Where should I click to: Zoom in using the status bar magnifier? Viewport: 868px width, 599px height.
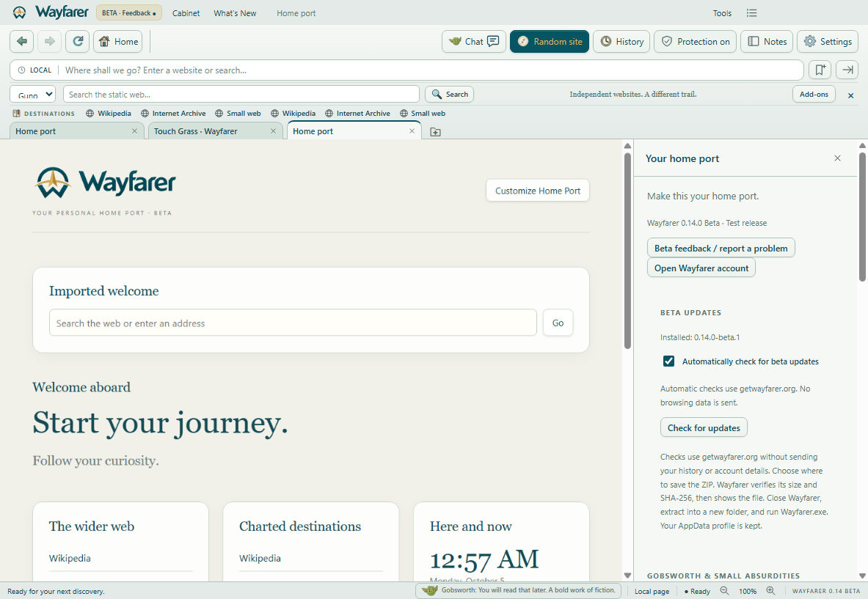770,591
